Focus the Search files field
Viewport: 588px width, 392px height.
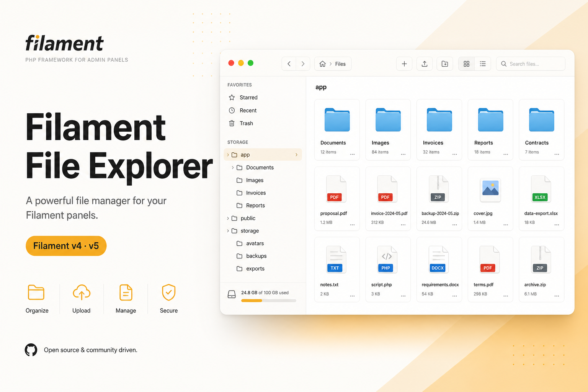(x=531, y=64)
